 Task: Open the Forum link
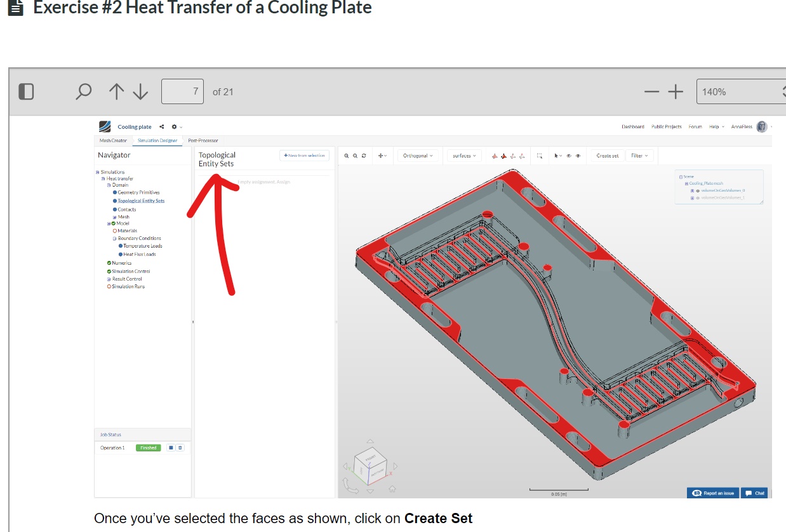pyautogui.click(x=695, y=126)
